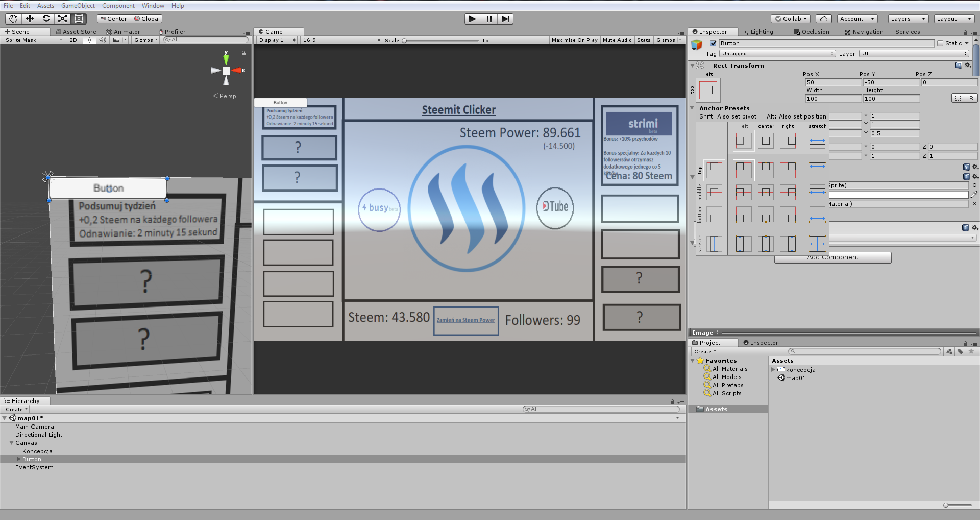Viewport: 980px width, 520px height.
Task: Choose top-right anchor preset
Action: pos(788,170)
